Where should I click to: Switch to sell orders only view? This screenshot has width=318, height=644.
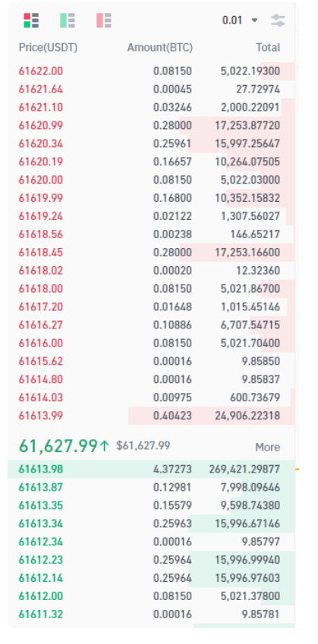tap(103, 20)
